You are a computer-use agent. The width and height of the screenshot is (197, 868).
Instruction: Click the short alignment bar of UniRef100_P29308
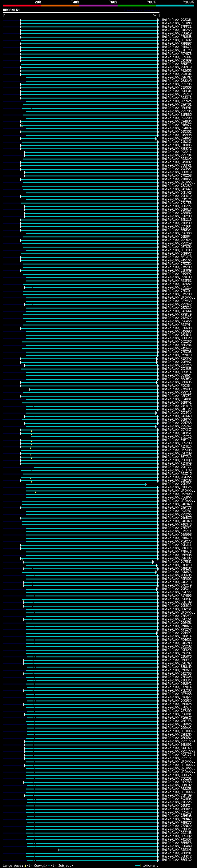(108, 850)
